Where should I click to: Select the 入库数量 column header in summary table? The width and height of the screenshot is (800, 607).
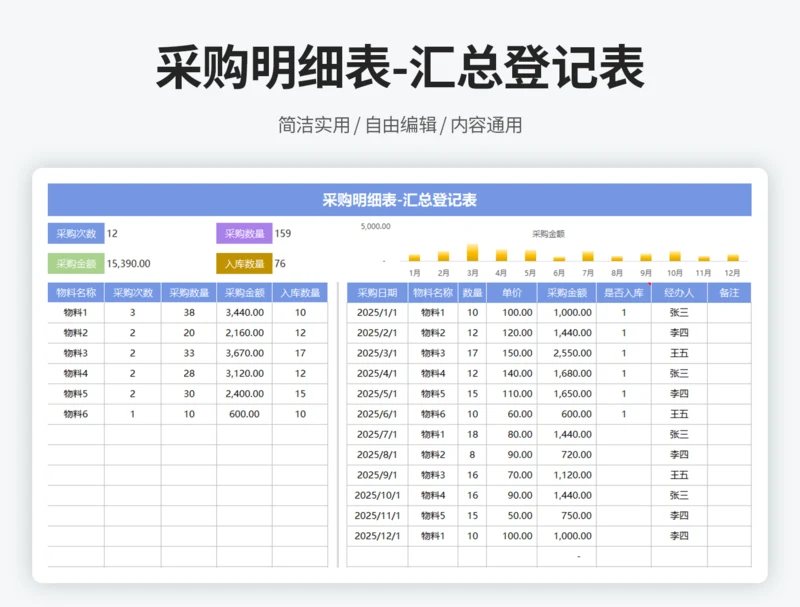click(300, 293)
